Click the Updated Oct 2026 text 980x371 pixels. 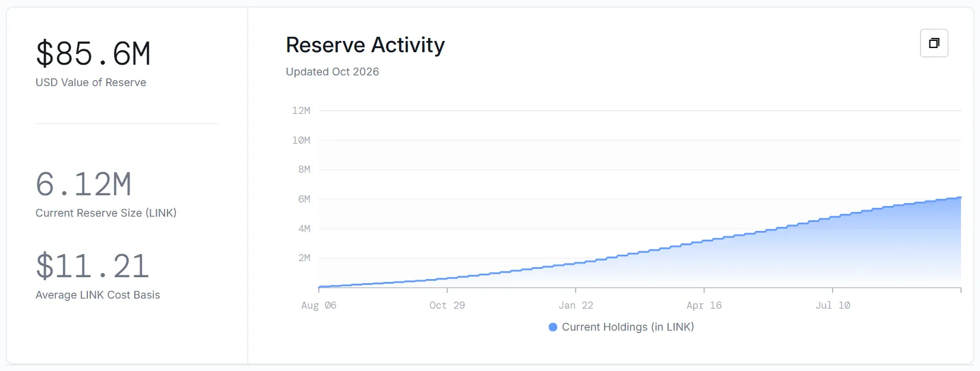point(333,72)
